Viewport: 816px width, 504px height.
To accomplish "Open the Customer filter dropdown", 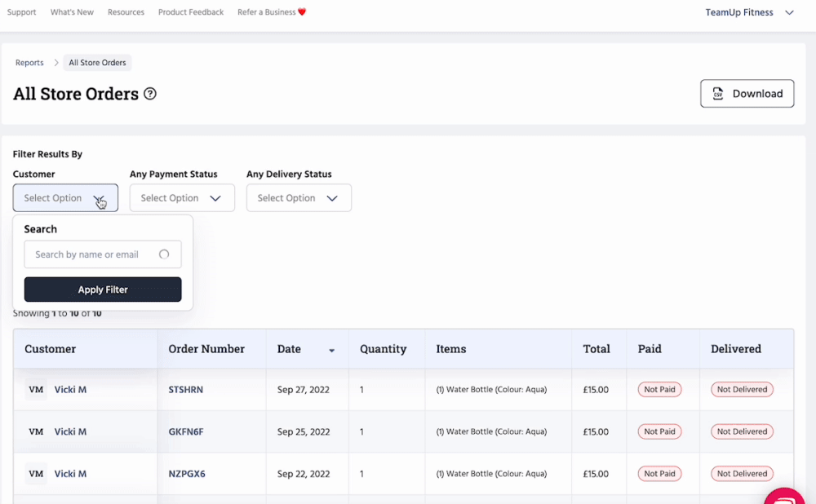I will click(65, 198).
